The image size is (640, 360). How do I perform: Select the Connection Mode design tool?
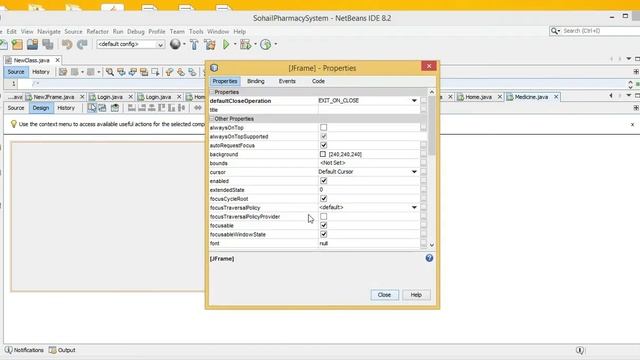102,108
